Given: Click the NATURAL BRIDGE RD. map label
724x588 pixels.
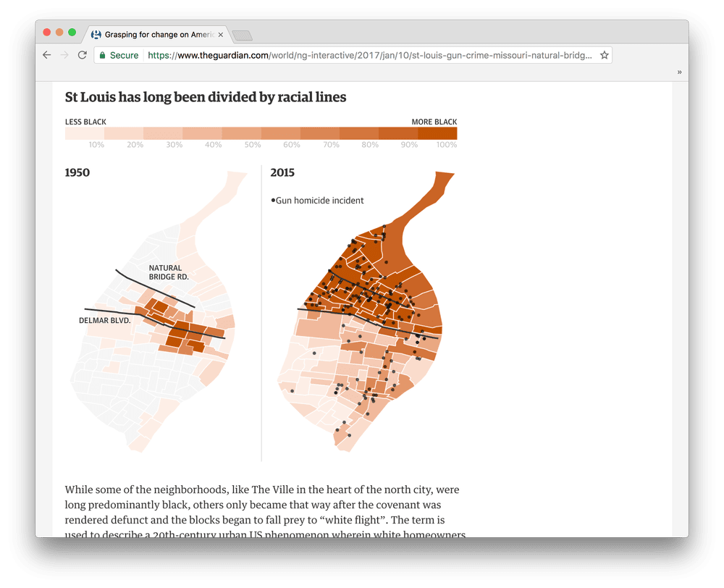Looking at the screenshot, I should coord(169,272).
